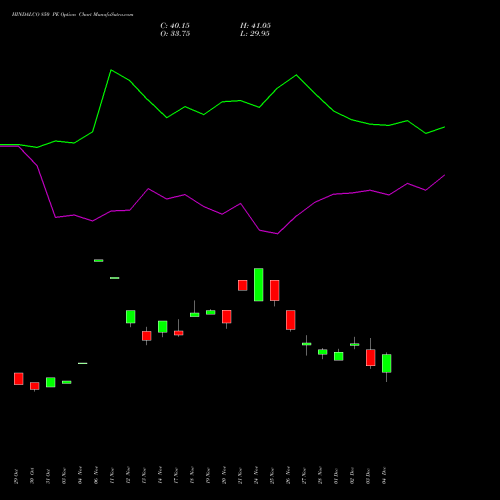Click the '21 Nov' date axis label

tap(240, 476)
